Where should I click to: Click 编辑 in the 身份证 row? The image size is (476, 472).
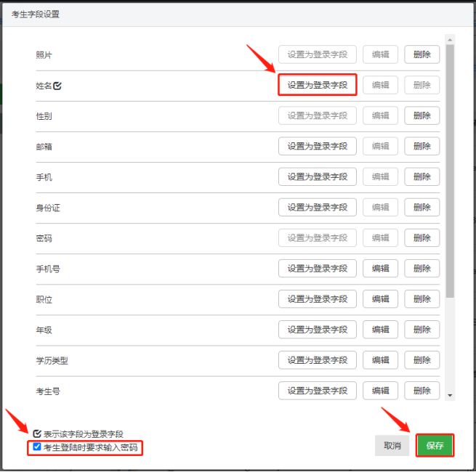pos(380,208)
